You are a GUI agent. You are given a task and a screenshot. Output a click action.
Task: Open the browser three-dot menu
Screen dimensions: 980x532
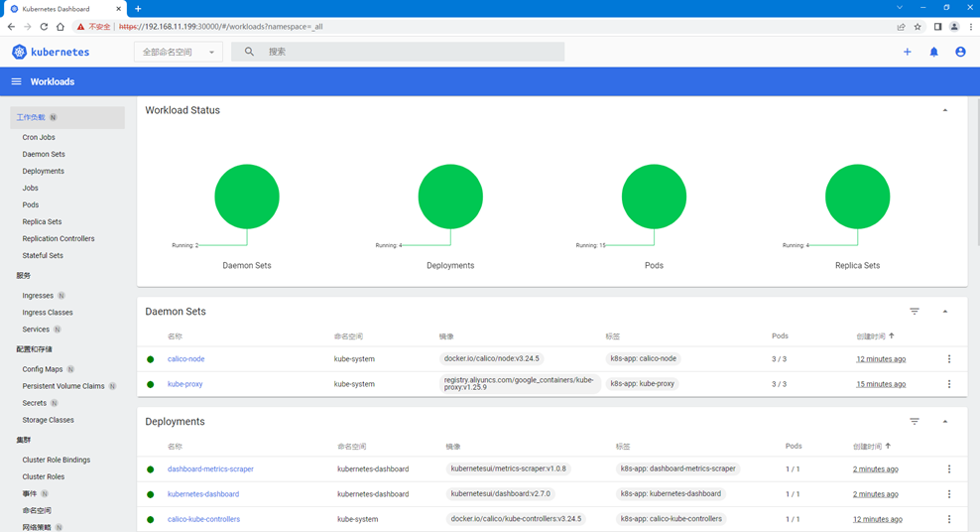point(971,26)
